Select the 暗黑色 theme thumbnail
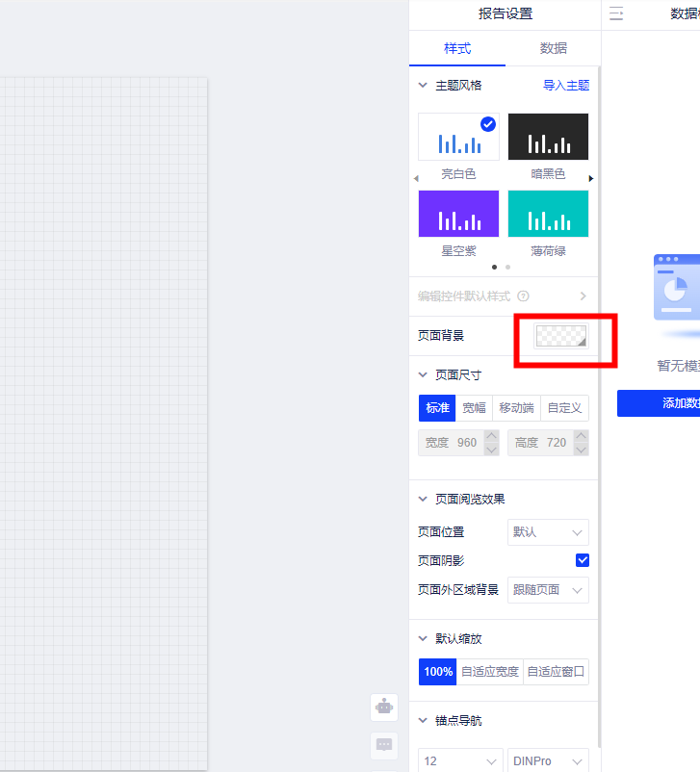 548,137
